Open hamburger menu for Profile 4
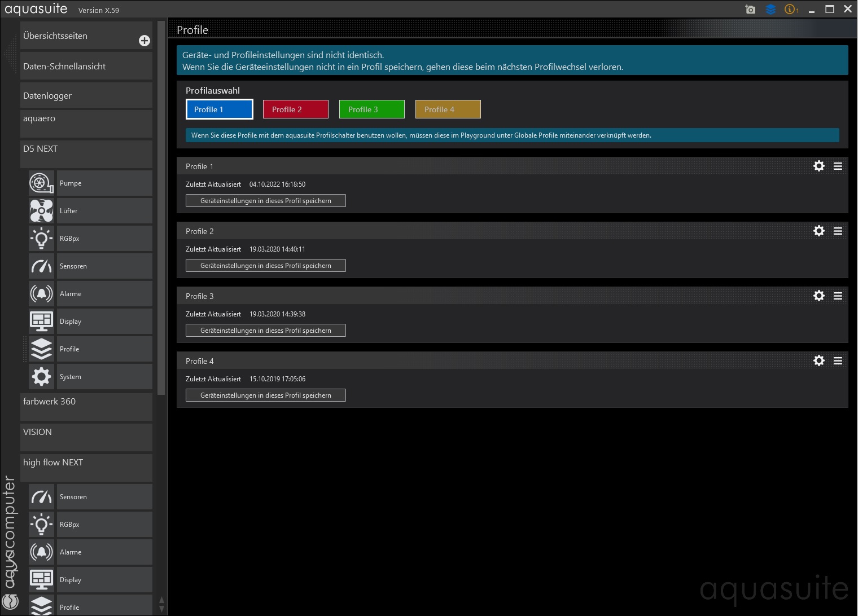Image resolution: width=867 pixels, height=616 pixels. (838, 361)
